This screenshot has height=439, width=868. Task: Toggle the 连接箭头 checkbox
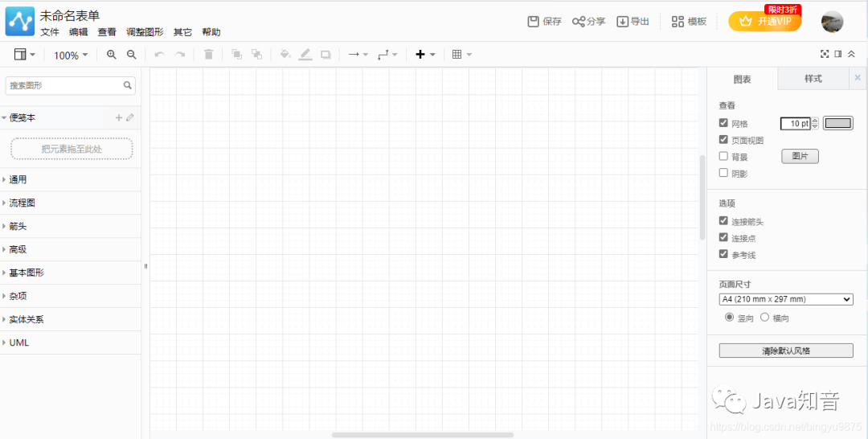click(x=723, y=221)
